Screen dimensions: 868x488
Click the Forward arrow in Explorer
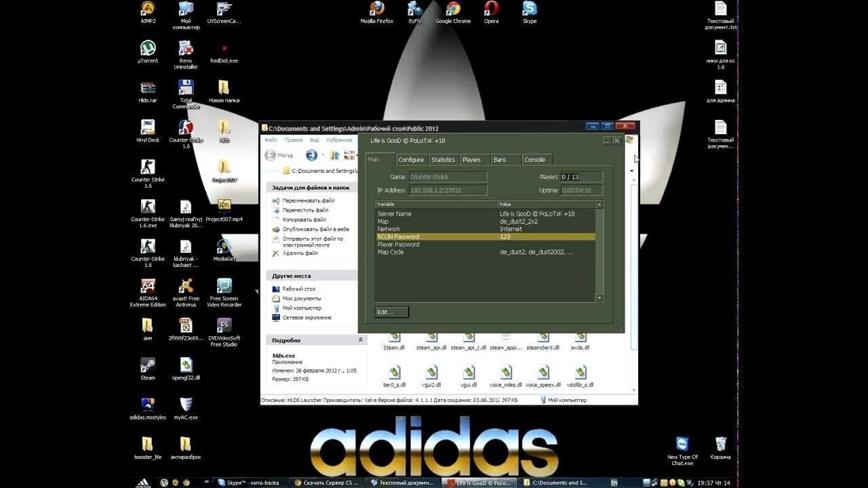311,155
